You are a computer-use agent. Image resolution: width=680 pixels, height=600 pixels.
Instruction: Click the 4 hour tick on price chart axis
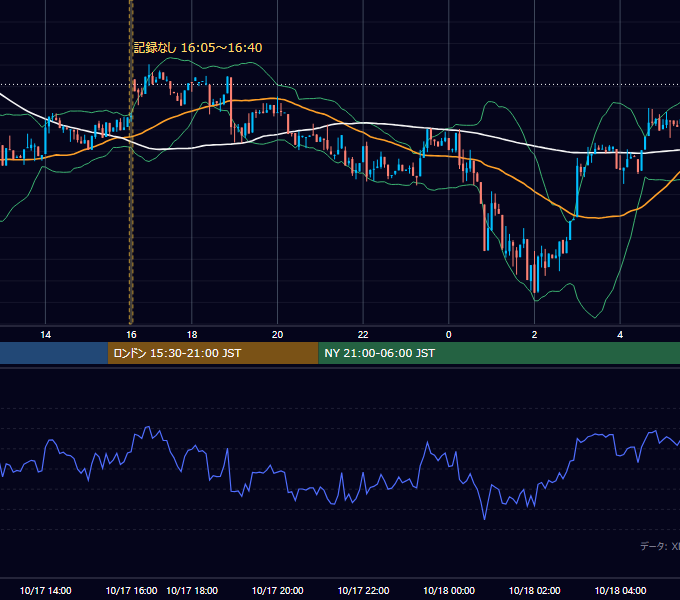coord(620,335)
